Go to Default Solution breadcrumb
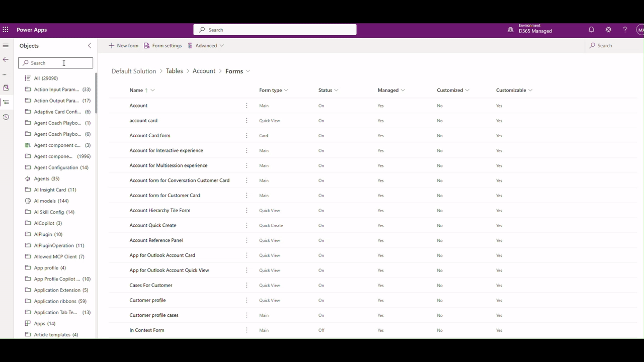The width and height of the screenshot is (644, 362). [134, 71]
